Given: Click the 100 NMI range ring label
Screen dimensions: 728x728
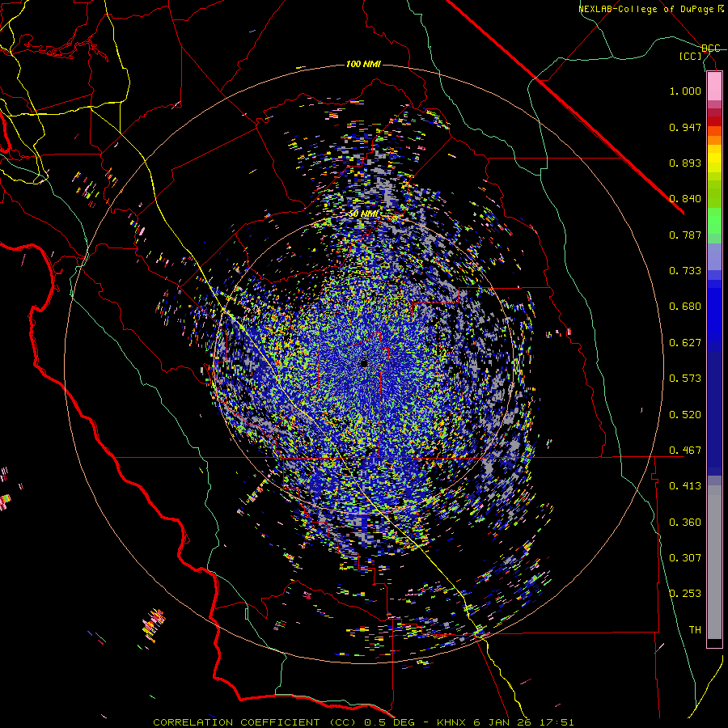Looking at the screenshot, I should click(363, 64).
